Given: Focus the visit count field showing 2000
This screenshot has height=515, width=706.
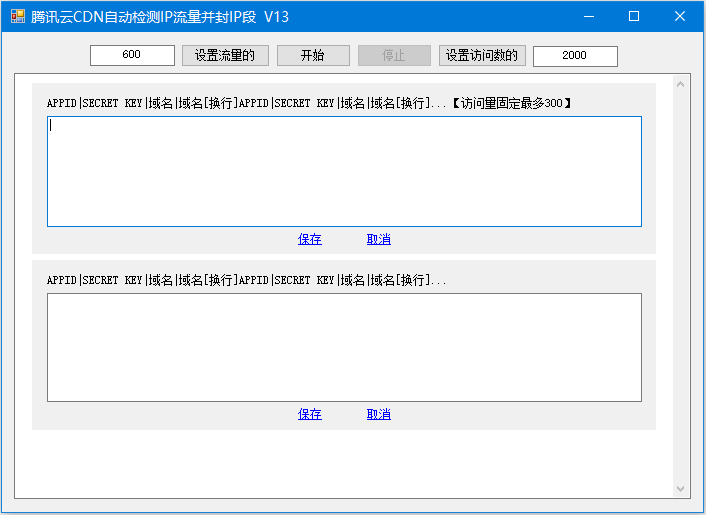Looking at the screenshot, I should 575,56.
